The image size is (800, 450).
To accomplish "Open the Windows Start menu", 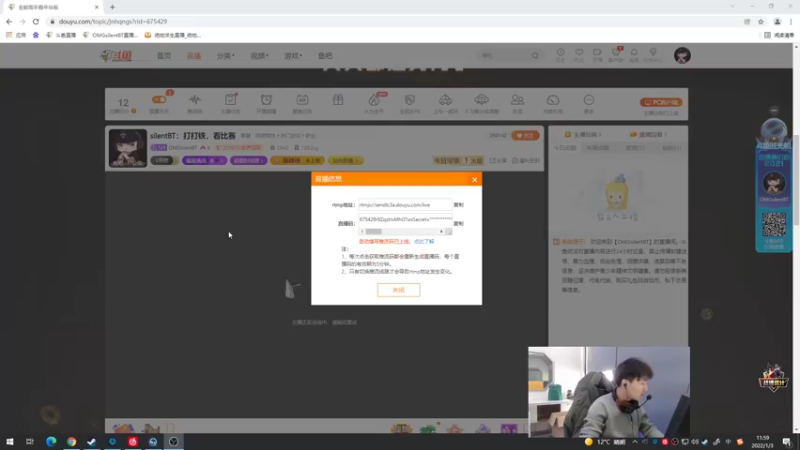I will point(10,442).
